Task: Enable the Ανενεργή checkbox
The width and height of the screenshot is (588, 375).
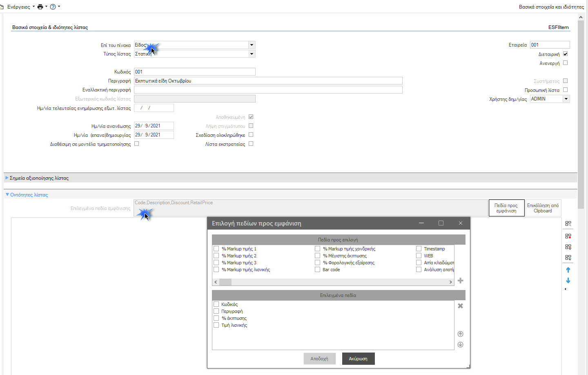Action: [x=566, y=63]
